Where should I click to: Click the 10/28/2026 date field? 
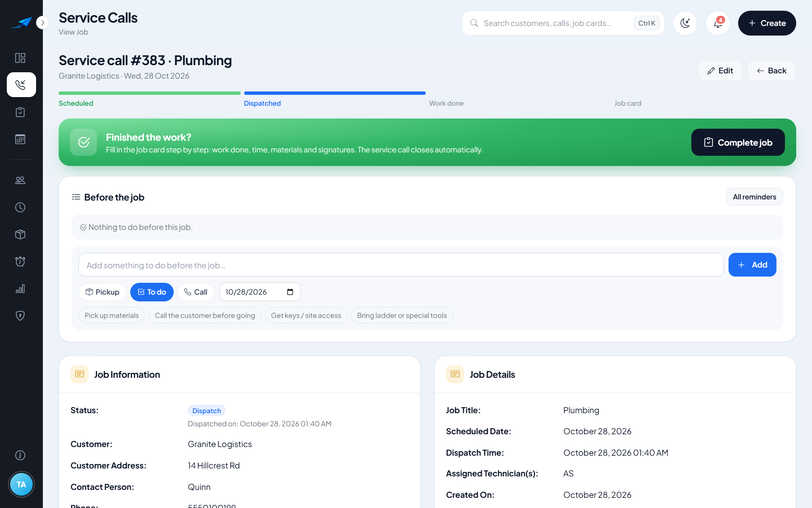coord(260,292)
